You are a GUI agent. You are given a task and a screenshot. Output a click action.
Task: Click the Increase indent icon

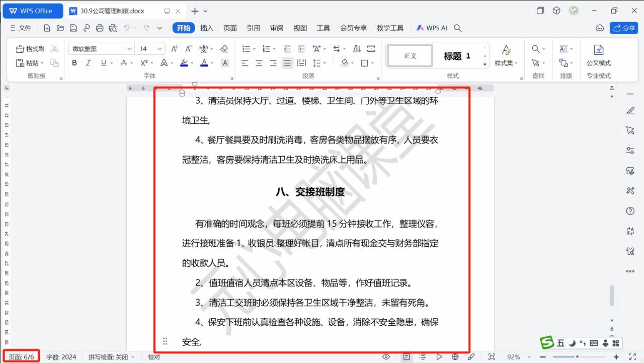(x=301, y=49)
